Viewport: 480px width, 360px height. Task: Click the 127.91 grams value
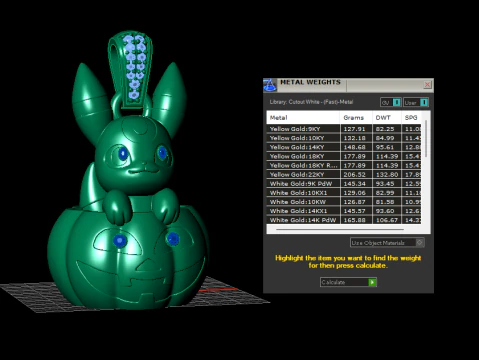pyautogui.click(x=354, y=129)
